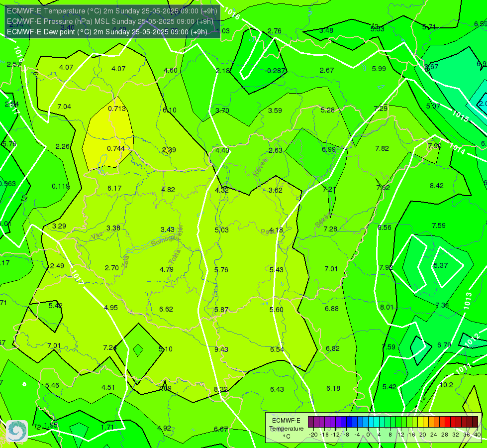Click the dew point value 7.82
Screen dimensions: 487x448
coord(382,149)
